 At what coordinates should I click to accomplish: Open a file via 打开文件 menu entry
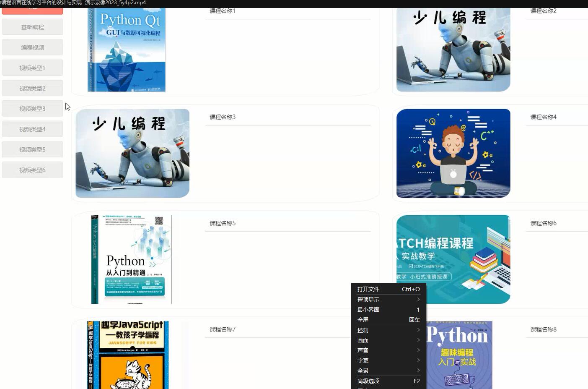tap(369, 289)
